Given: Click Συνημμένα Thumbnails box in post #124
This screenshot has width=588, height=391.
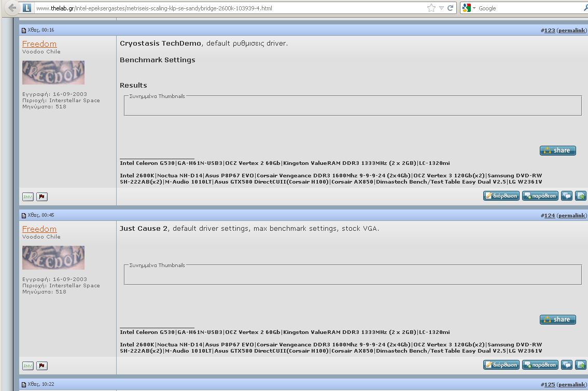Looking at the screenshot, I should point(353,274).
